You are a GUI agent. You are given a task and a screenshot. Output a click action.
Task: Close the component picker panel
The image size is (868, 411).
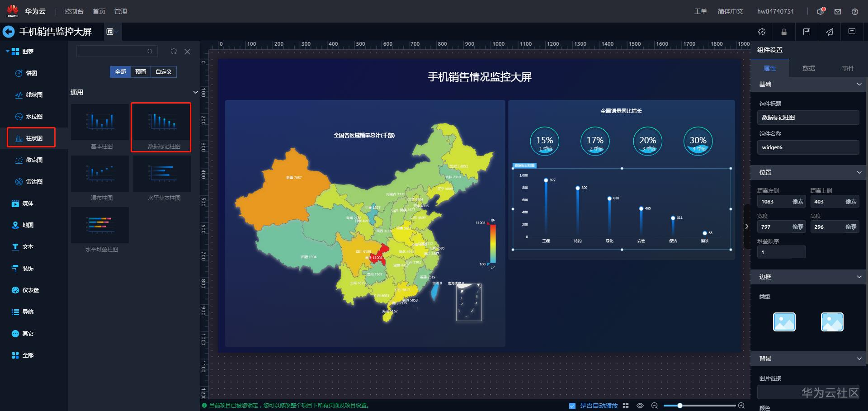point(188,52)
